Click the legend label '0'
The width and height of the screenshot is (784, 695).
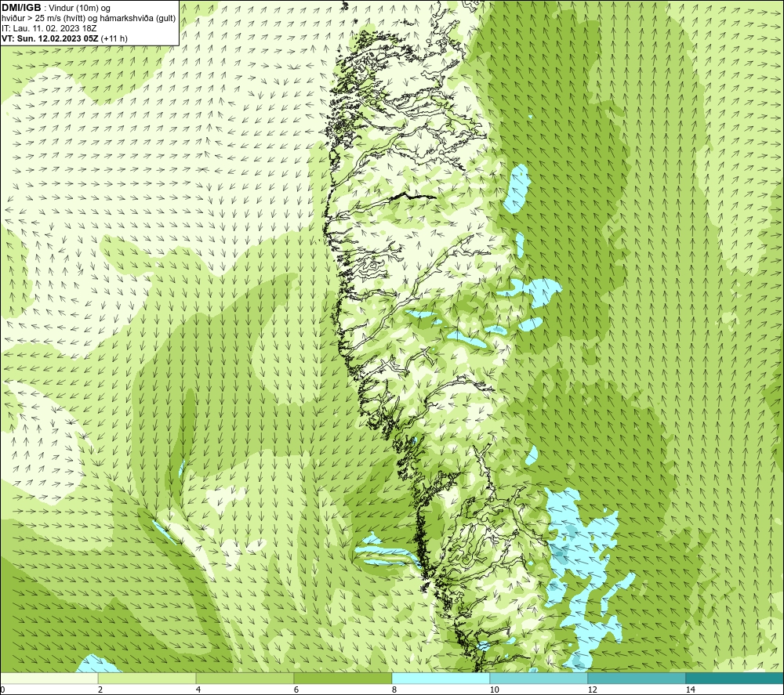(2, 690)
